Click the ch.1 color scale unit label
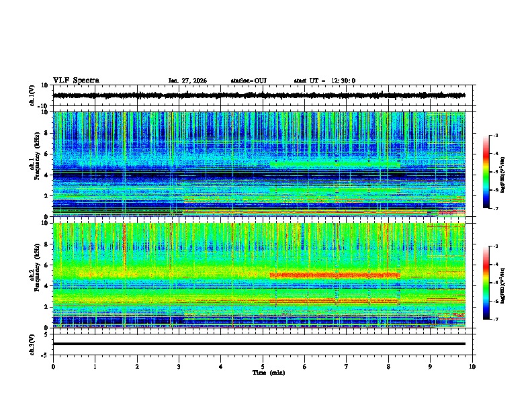Image resolution: width=532 pixels, height=411 pixels. click(x=503, y=175)
